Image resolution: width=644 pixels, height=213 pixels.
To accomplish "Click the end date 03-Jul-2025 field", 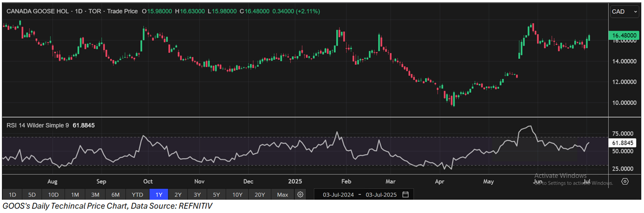I will 381,194.
